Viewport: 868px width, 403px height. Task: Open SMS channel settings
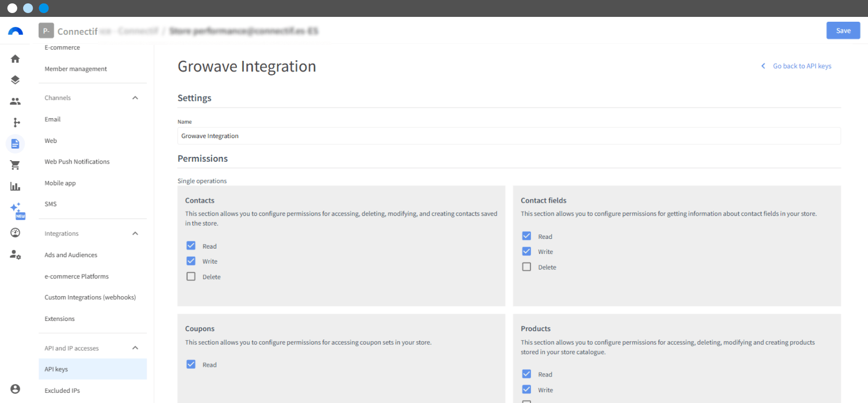pos(51,204)
